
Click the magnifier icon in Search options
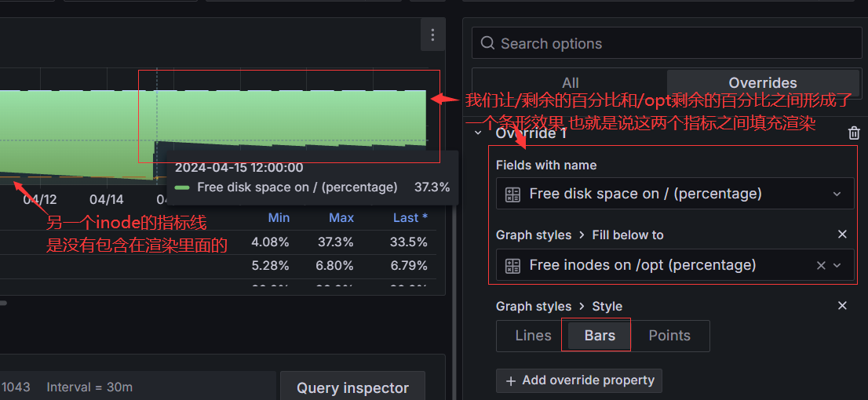coord(488,44)
